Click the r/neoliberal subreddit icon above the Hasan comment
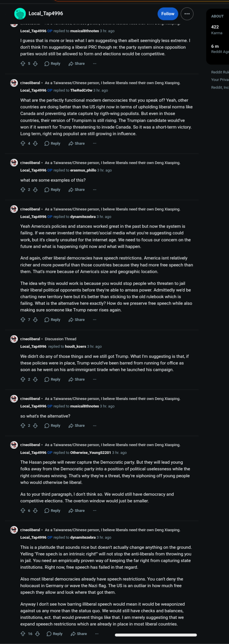The height and width of the screenshot is (644, 229). click(x=14, y=445)
